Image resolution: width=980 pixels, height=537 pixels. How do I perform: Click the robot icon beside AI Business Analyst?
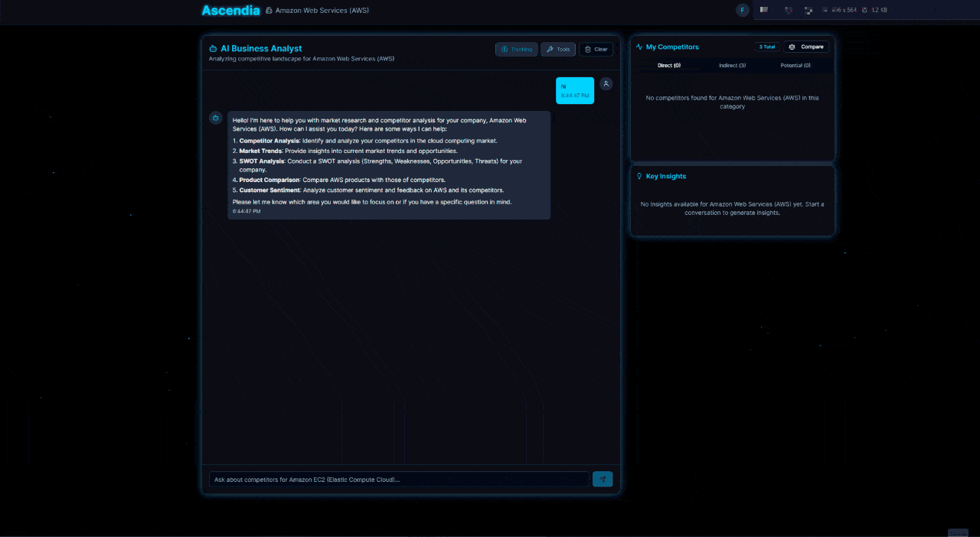coord(213,48)
